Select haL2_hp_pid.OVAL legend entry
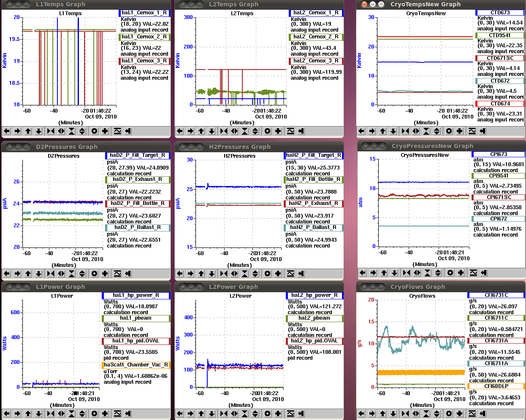Viewport: 526px width, 420px height. 315,341
